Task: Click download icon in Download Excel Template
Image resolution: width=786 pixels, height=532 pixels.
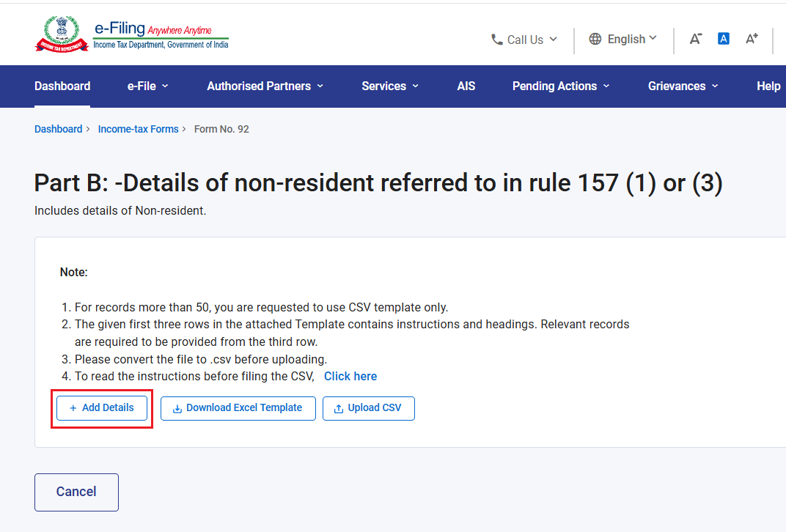Action: click(177, 409)
